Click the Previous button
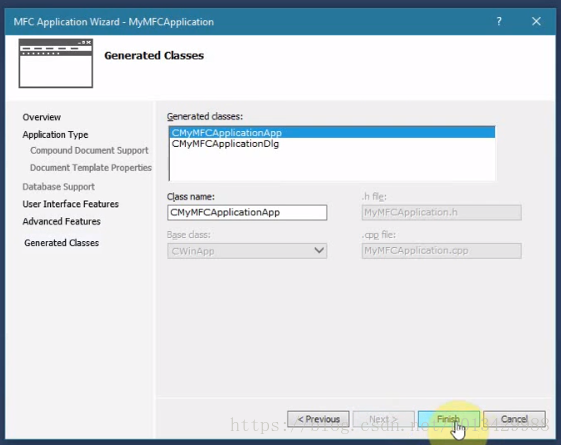The height and width of the screenshot is (445, 561). pos(318,419)
